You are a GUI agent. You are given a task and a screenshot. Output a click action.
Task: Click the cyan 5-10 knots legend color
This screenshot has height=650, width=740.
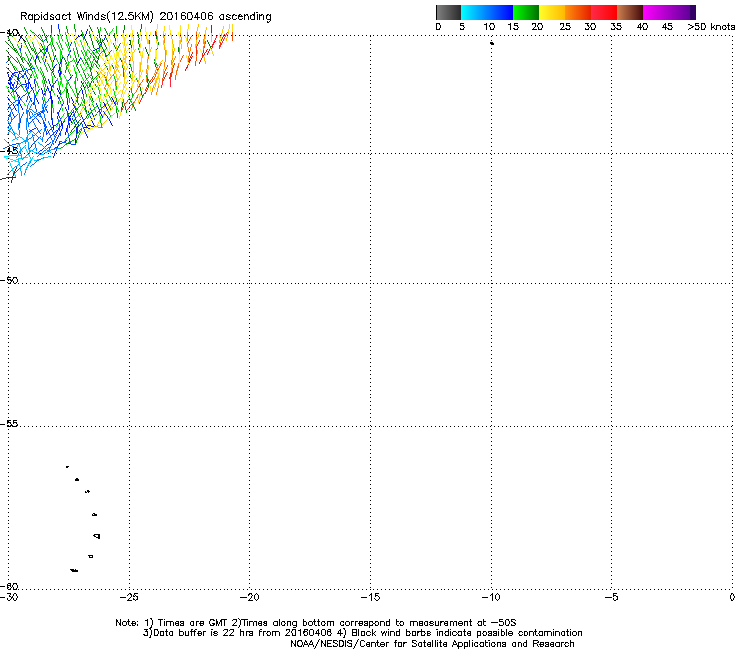coord(474,12)
